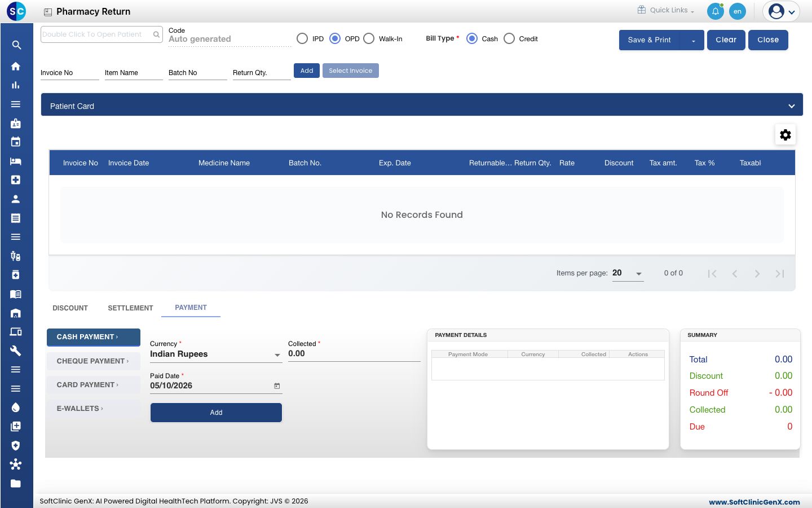Select CARD PAYMENT option
The width and height of the screenshot is (812, 508).
click(94, 385)
